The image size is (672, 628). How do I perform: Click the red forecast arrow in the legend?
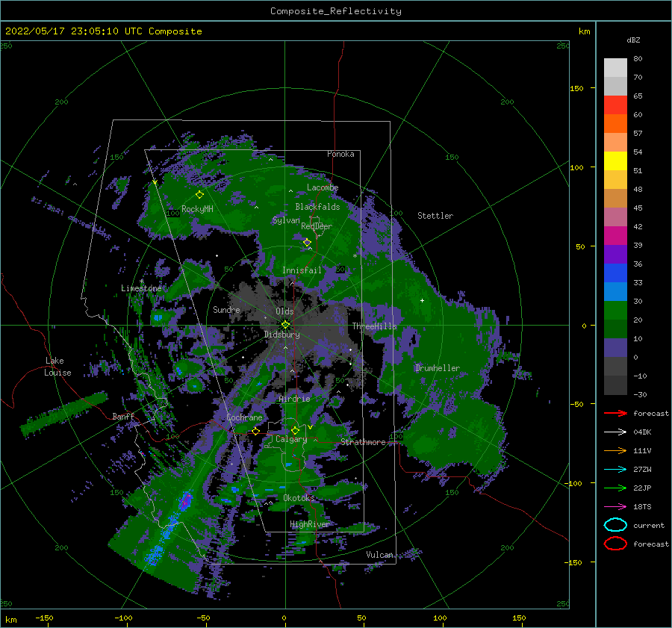pos(615,413)
